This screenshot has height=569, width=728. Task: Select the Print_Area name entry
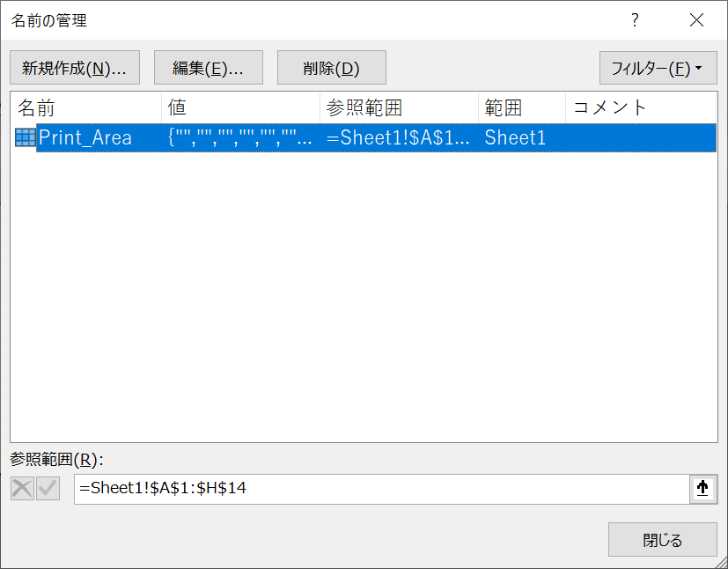85,137
